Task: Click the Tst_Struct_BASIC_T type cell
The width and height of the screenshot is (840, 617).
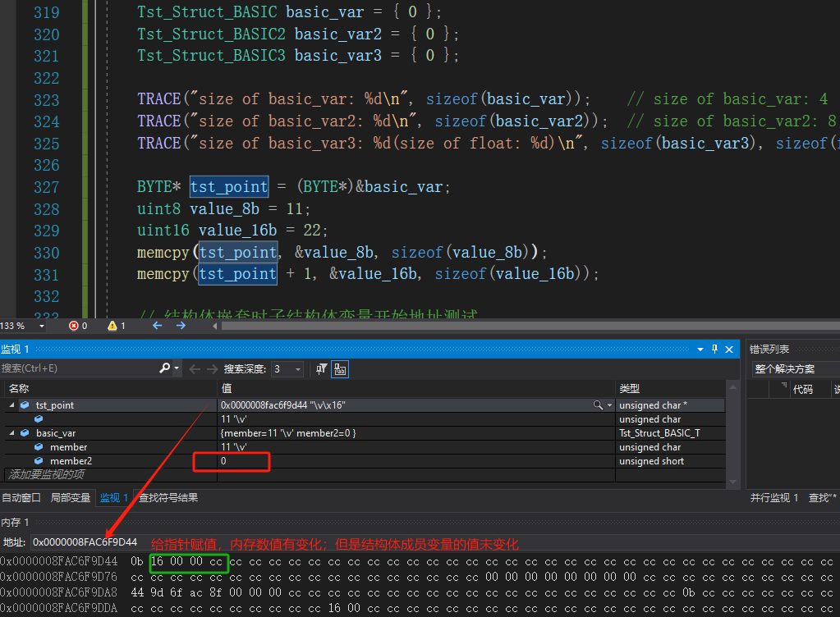Action: point(670,433)
